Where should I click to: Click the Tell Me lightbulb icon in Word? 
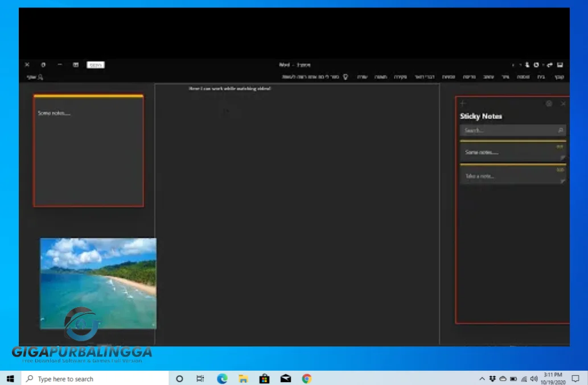pos(346,77)
